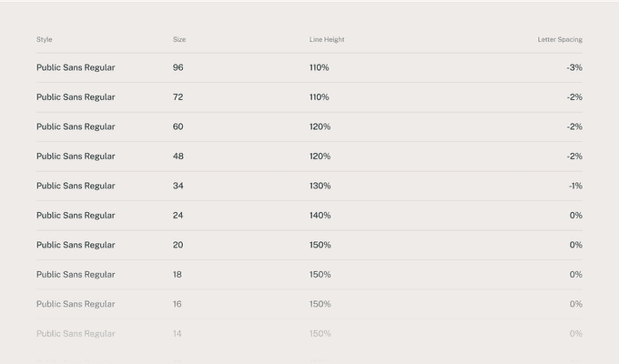Select the size 18 cell

[178, 275]
